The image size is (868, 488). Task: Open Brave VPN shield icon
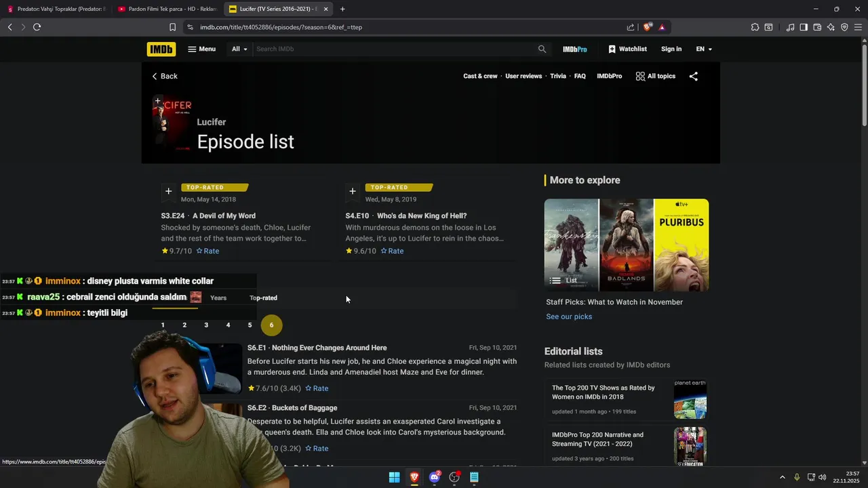(844, 27)
